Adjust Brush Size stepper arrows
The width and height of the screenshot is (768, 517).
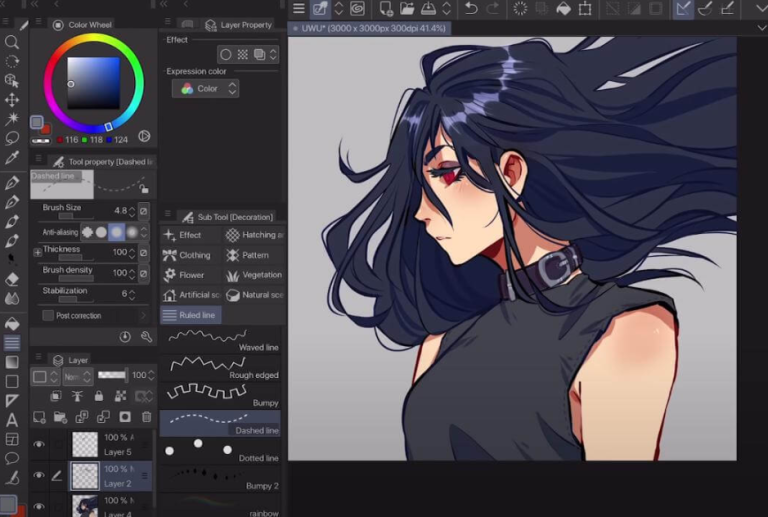(x=133, y=211)
